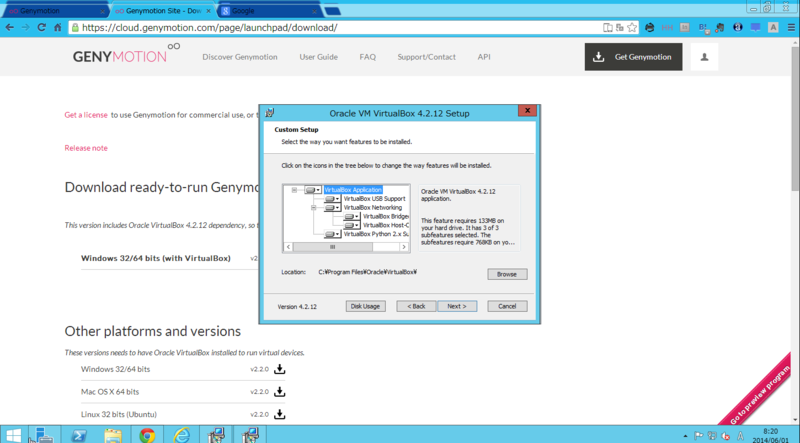
Task: Follow the 'Get a license' link
Action: point(86,115)
